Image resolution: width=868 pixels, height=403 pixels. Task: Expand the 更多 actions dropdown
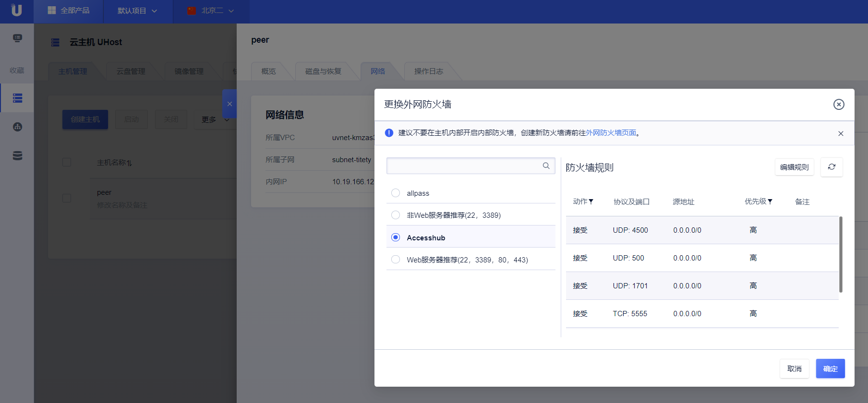(x=215, y=119)
